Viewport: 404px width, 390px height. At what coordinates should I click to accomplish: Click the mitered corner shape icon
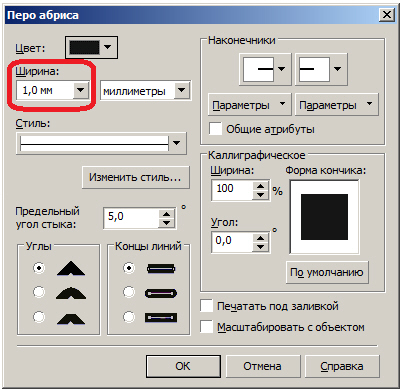pos(71,268)
